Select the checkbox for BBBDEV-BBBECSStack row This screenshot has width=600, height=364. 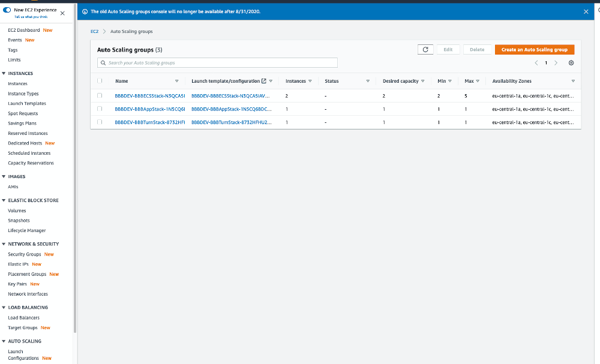pyautogui.click(x=100, y=95)
